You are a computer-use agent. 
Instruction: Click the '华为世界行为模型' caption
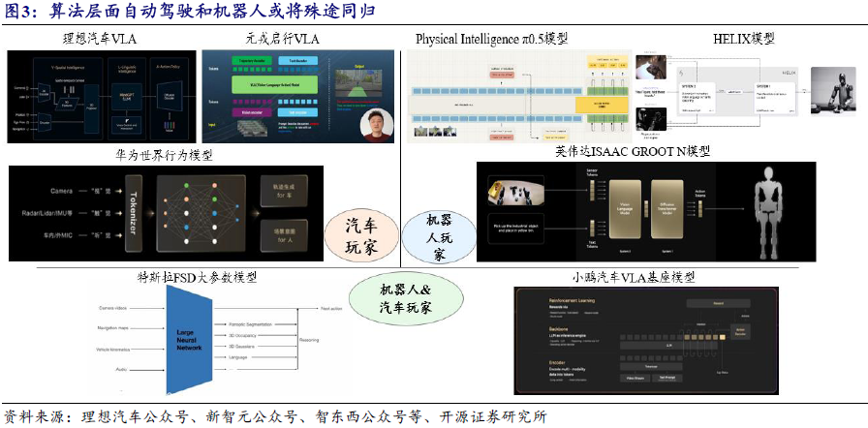pos(164,156)
